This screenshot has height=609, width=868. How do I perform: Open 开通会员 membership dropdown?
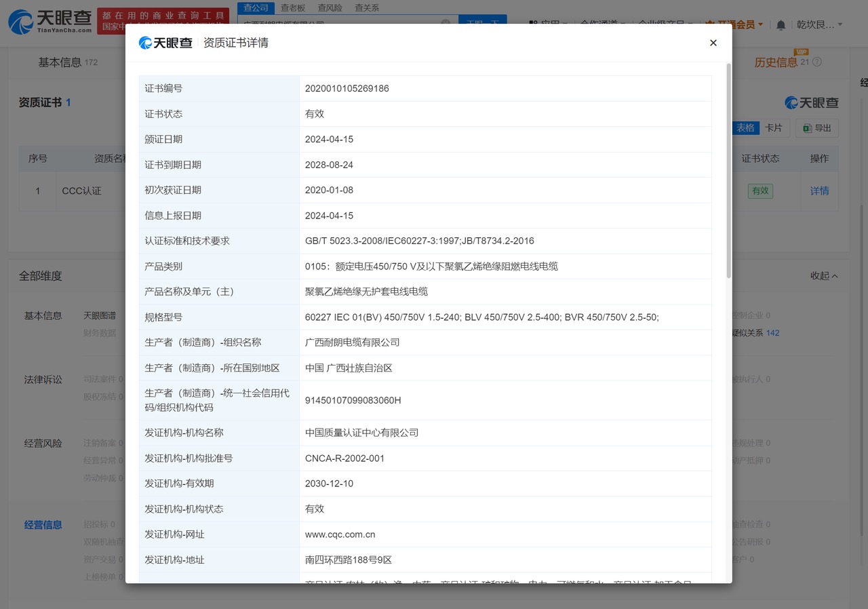tap(735, 24)
